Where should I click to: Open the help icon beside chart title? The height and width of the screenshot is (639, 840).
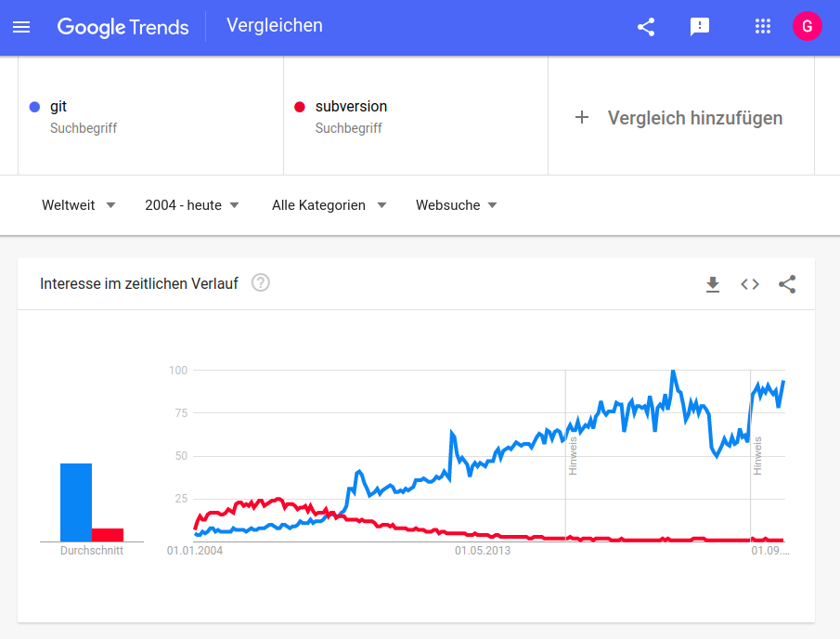(x=261, y=283)
